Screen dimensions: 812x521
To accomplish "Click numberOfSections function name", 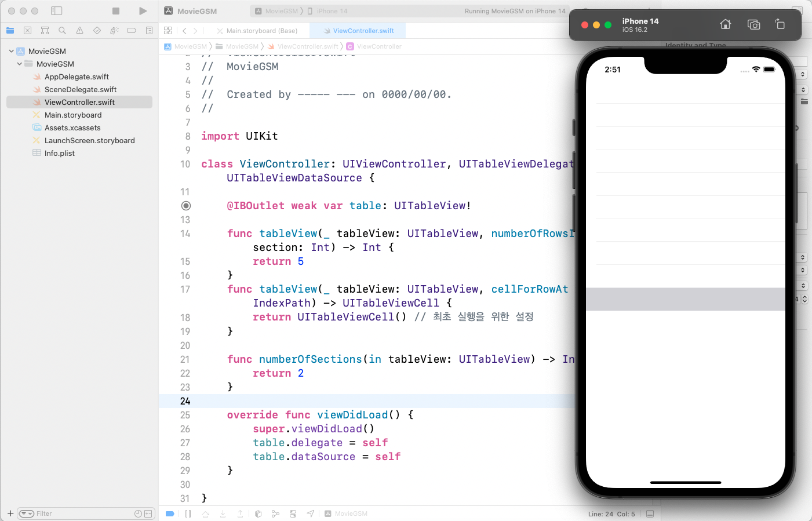I will tap(311, 359).
